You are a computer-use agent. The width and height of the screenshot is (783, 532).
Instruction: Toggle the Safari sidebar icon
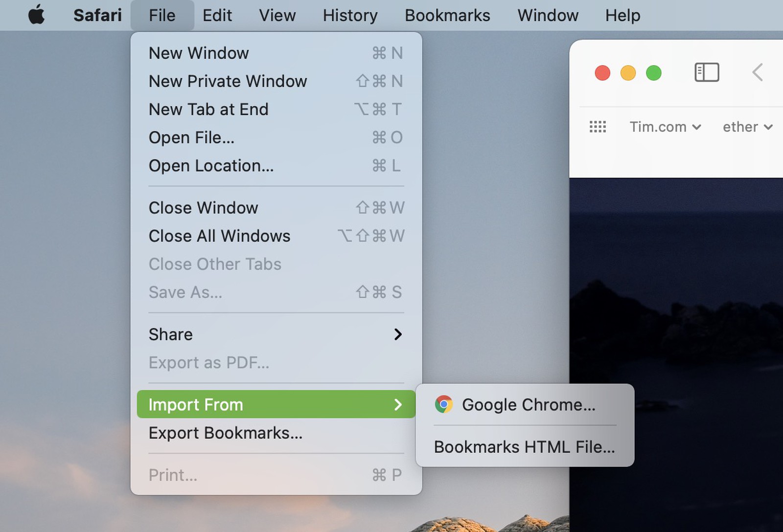(706, 72)
